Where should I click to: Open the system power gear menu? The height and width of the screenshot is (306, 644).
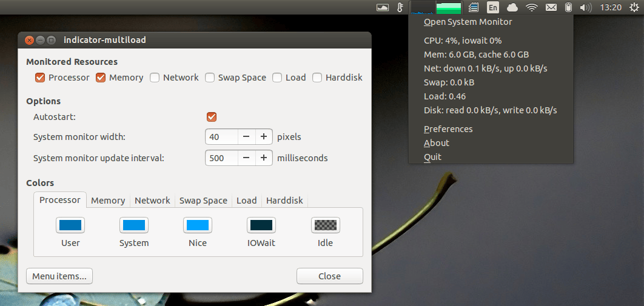[x=633, y=8]
